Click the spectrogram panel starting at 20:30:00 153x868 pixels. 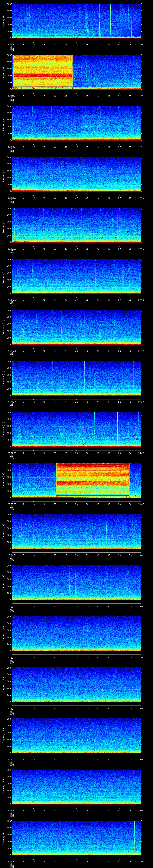pos(77,838)
